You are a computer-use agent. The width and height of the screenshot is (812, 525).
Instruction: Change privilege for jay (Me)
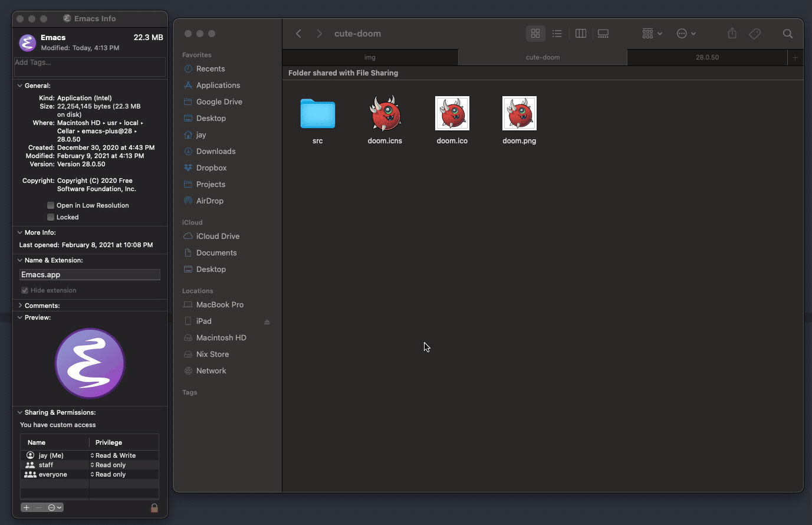[113, 455]
